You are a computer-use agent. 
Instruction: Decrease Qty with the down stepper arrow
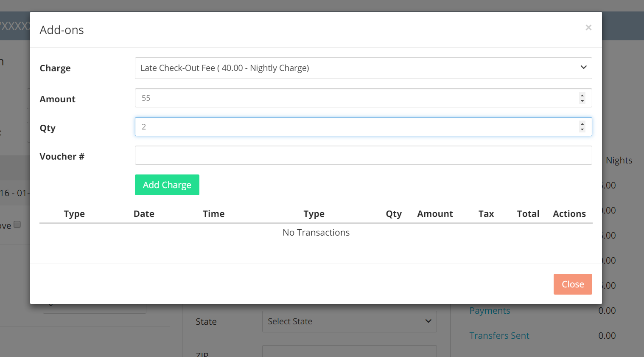click(582, 129)
